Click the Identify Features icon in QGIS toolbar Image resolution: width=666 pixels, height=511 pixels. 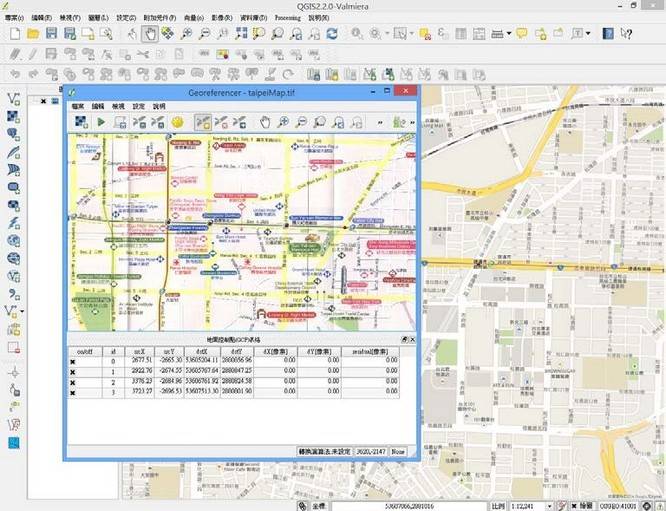357,34
